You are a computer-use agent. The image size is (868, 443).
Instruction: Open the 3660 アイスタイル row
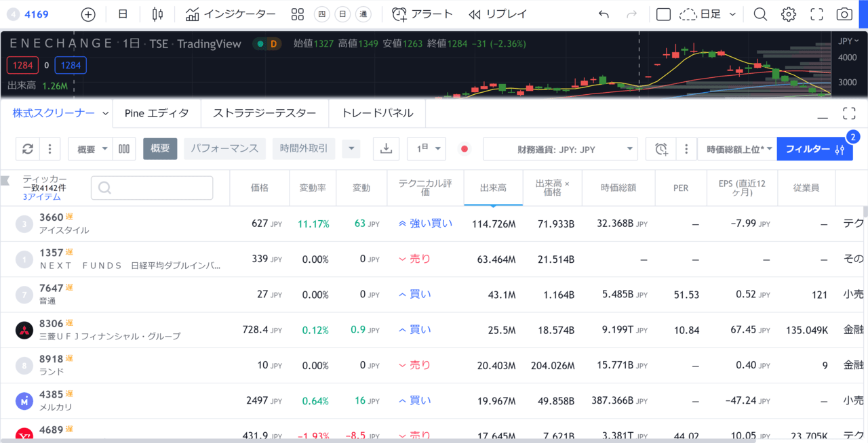pos(433,224)
